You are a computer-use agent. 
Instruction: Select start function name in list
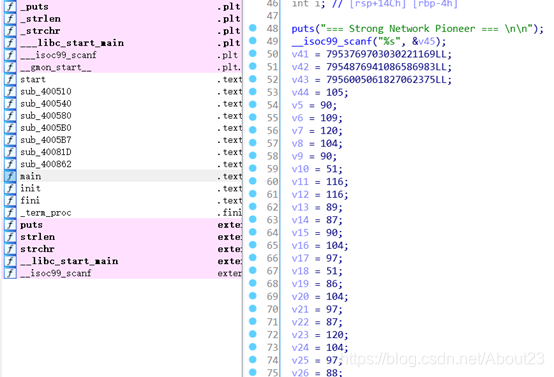pyautogui.click(x=33, y=79)
